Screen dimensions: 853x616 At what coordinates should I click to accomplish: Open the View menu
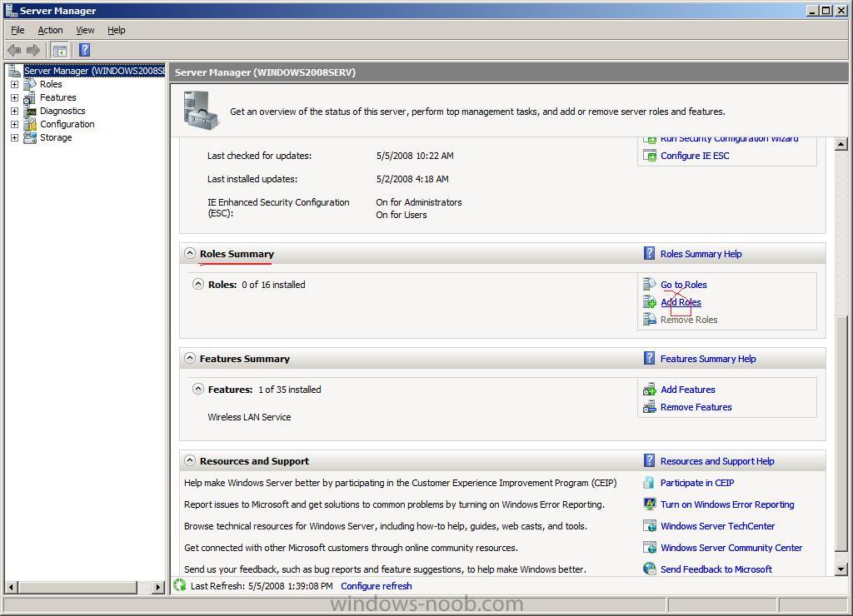[x=85, y=31]
